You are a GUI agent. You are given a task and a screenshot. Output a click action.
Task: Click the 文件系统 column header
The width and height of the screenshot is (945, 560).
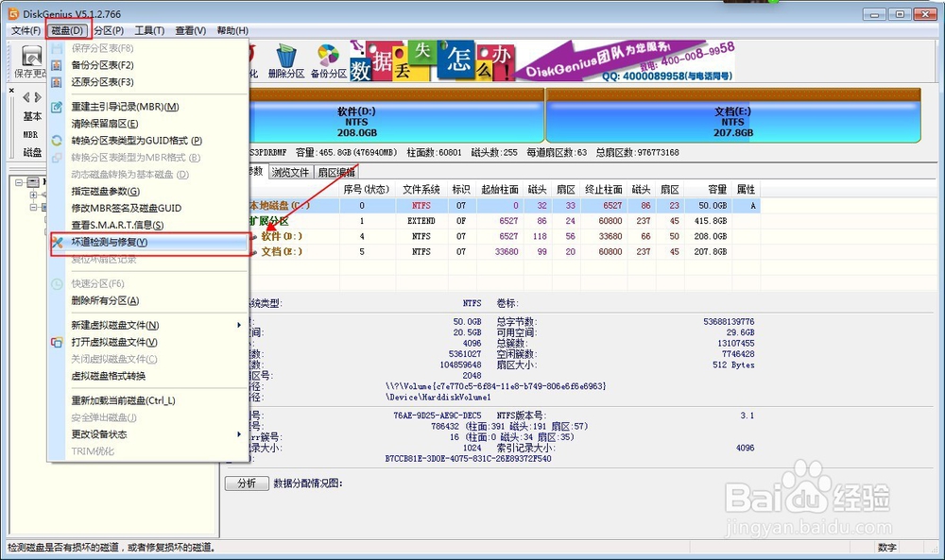click(x=421, y=189)
